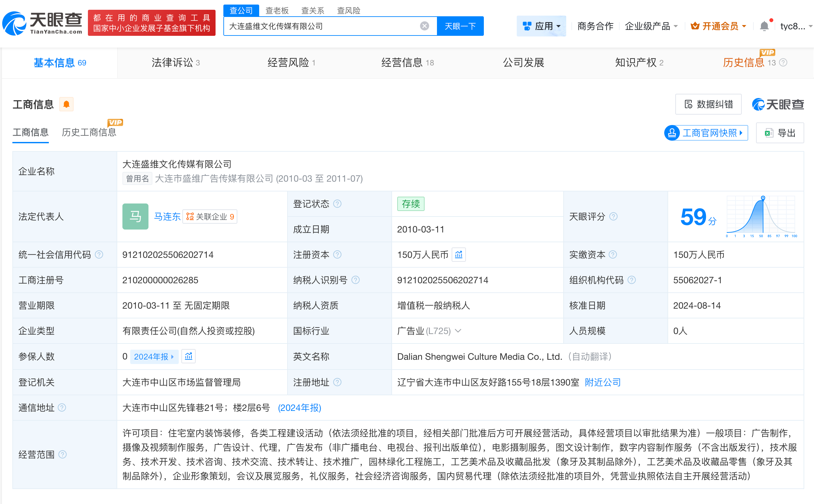This screenshot has height=504, width=814.
Task: Open the 历史工商信息 sub-tab
Action: click(x=89, y=132)
